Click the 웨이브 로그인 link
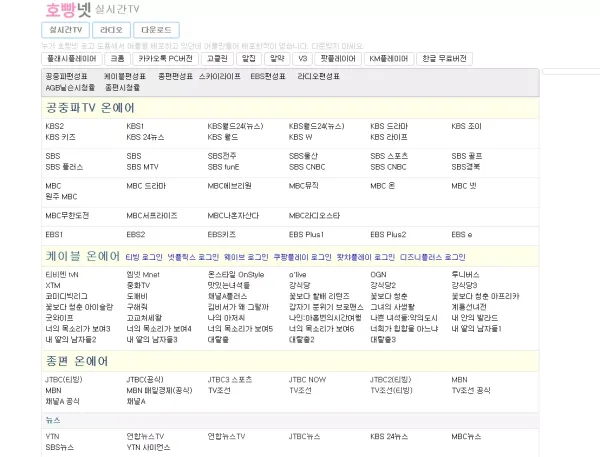Viewport: 600px width, 457px height. (246, 257)
